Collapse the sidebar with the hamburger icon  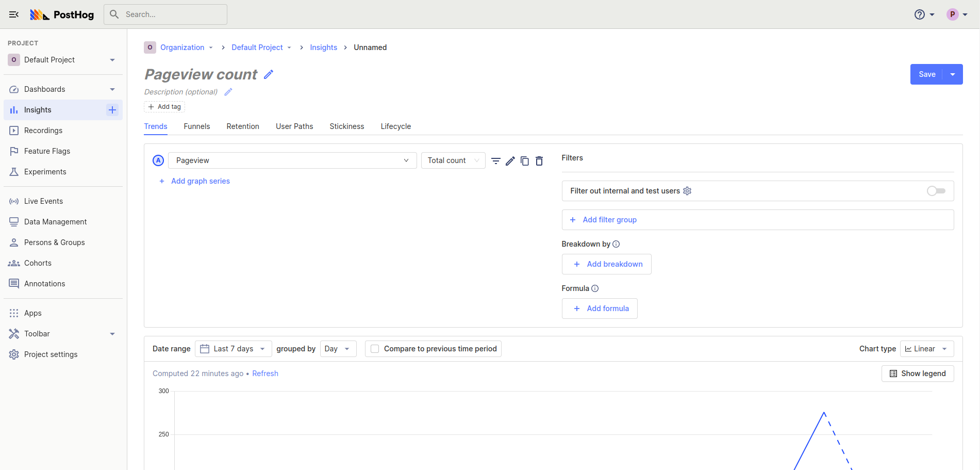tap(14, 14)
